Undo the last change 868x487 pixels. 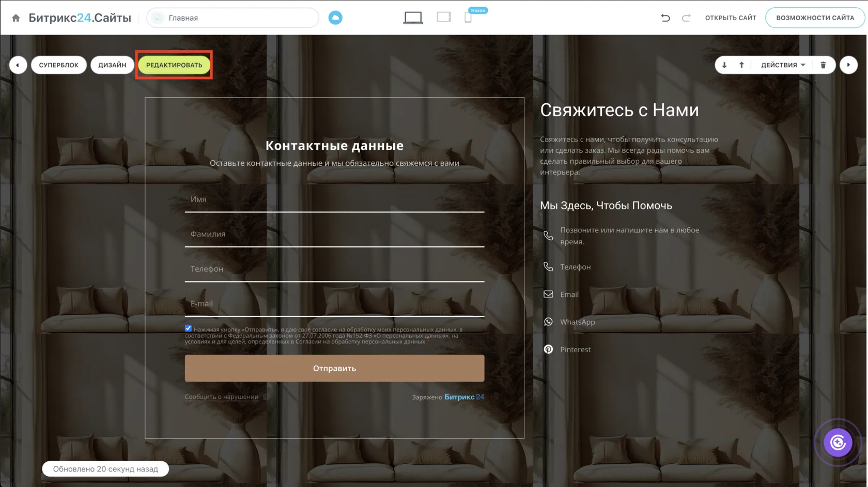point(665,18)
